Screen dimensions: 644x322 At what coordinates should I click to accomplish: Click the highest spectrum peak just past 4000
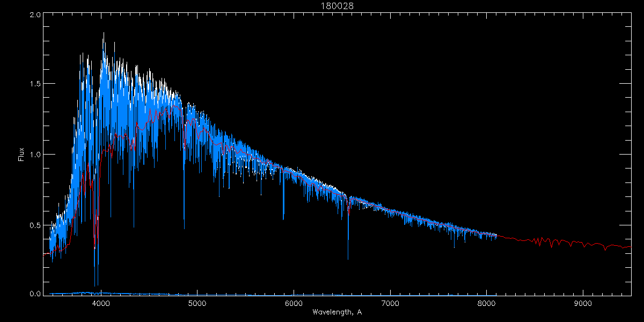(104, 34)
